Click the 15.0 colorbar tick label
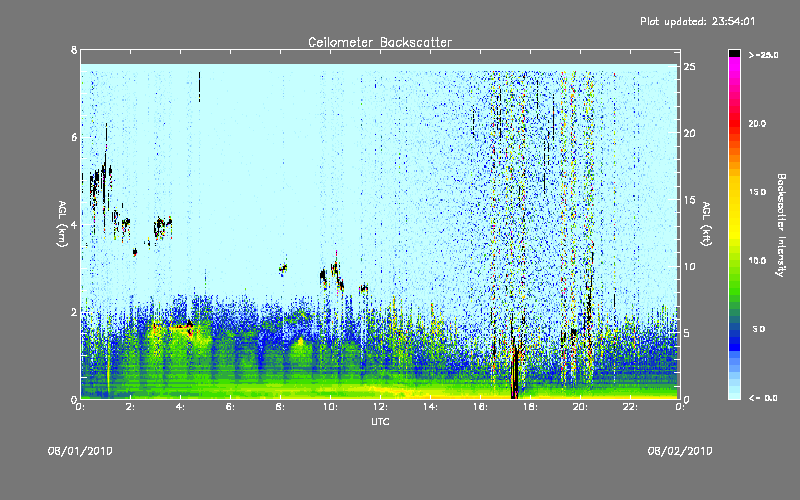800x500 pixels. [757, 192]
